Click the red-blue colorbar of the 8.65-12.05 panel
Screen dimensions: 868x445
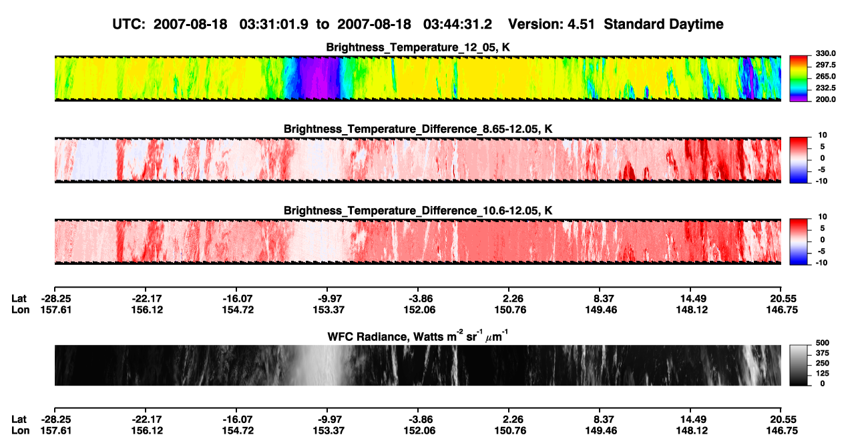[799, 159]
